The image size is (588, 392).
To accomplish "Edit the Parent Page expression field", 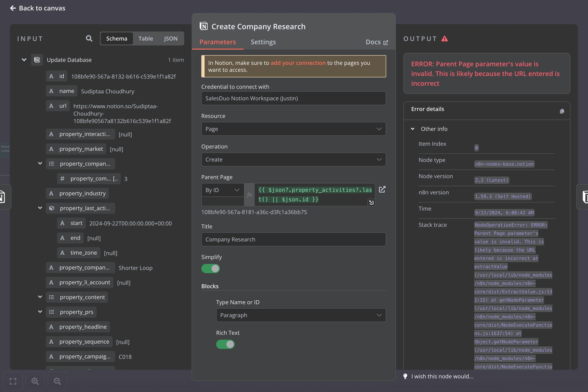I will tap(315, 194).
